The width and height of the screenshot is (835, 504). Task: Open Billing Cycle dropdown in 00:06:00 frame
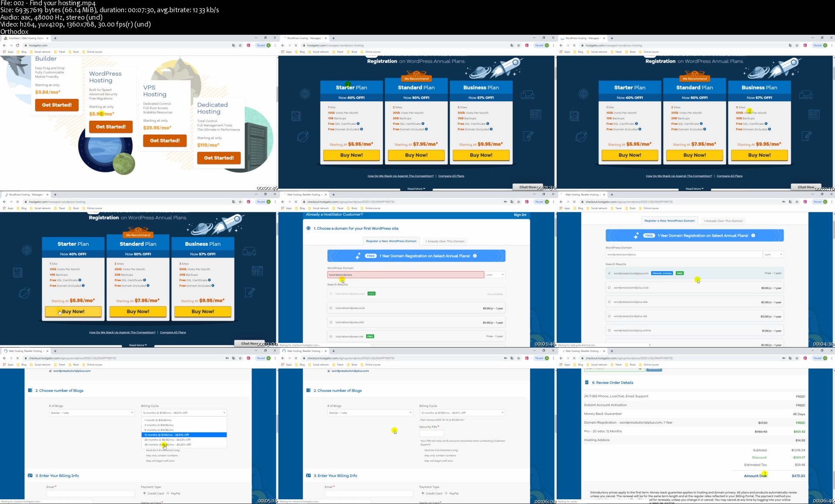click(462, 413)
